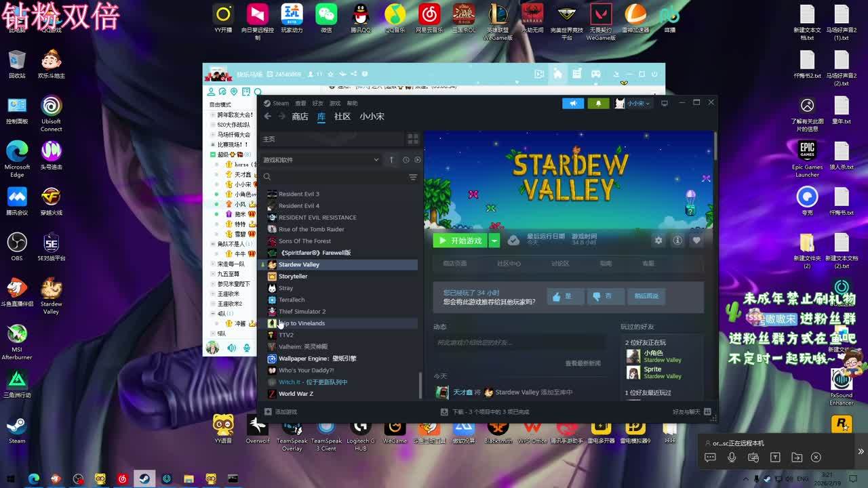
Task: Recommend game with thumbs up 是
Action: click(x=561, y=296)
